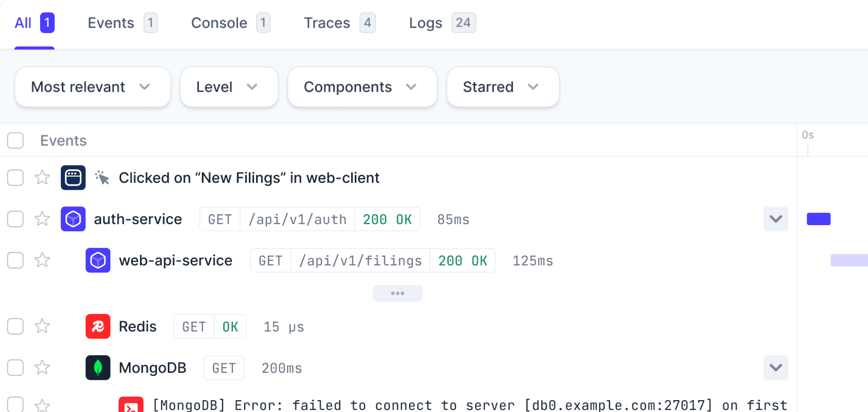Open the Level filter dropdown
The image size is (868, 412).
229,86
